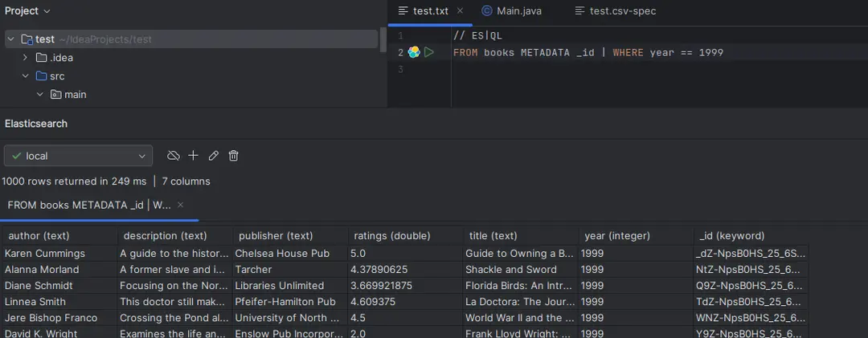Open the Project view dropdown
Viewport: 868px width, 338px height.
point(27,11)
